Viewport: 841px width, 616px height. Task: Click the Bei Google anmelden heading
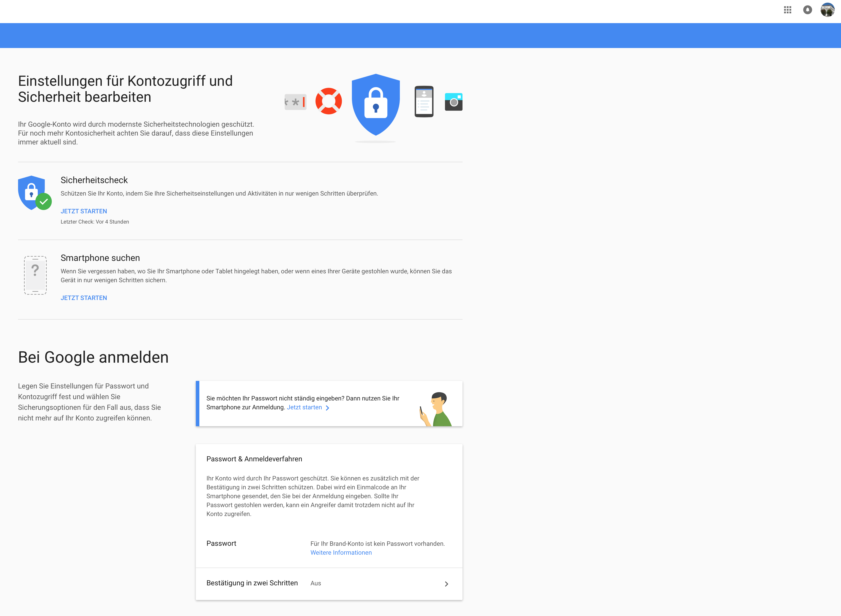tap(93, 357)
